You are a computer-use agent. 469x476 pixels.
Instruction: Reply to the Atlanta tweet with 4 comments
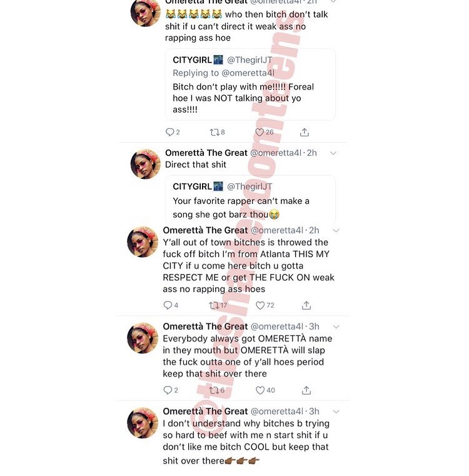click(168, 305)
